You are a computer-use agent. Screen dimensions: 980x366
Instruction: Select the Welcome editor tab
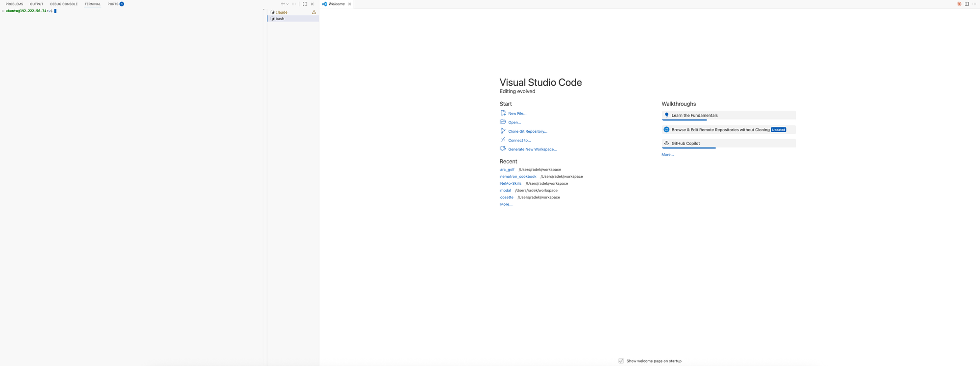pyautogui.click(x=337, y=4)
